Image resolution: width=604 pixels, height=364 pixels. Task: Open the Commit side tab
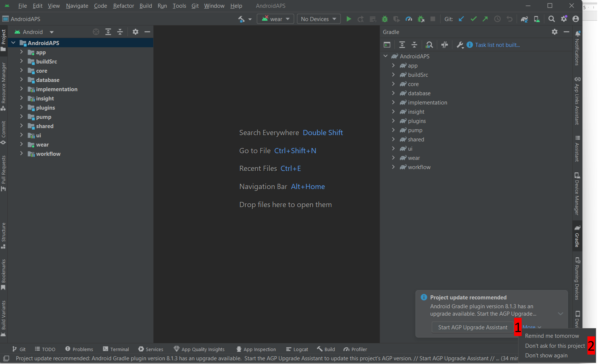[3, 132]
